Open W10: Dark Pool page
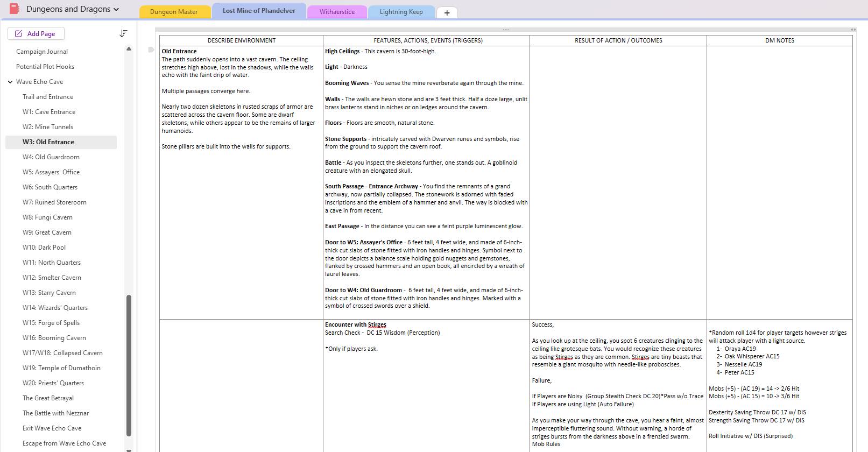Screen dimensions: 868x452 [x=44, y=248]
